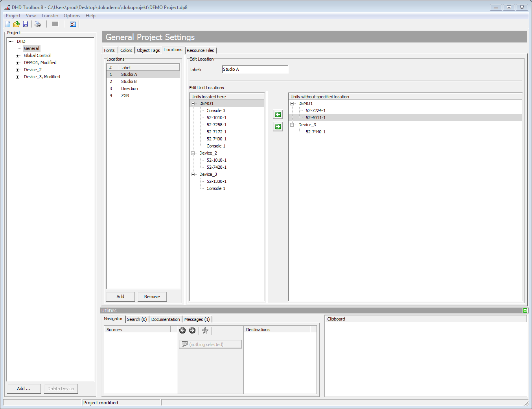This screenshot has height=409, width=532.
Task: Add a new location with the Add button
Action: click(x=120, y=296)
